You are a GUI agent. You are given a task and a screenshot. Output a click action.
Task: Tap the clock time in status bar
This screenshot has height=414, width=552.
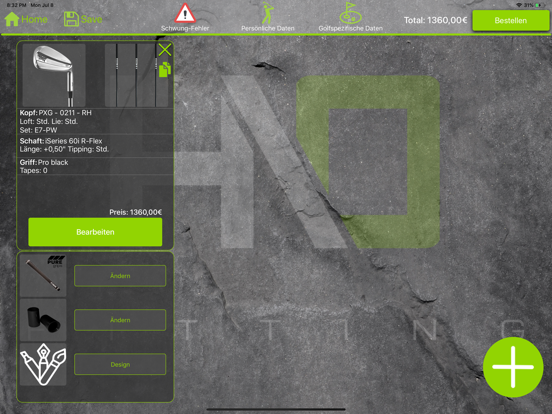point(17,5)
